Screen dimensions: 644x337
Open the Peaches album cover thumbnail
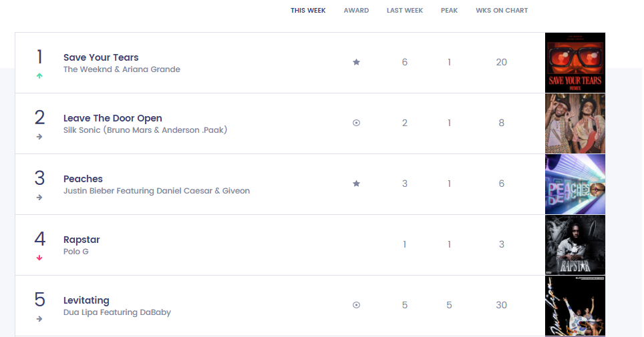click(x=575, y=184)
